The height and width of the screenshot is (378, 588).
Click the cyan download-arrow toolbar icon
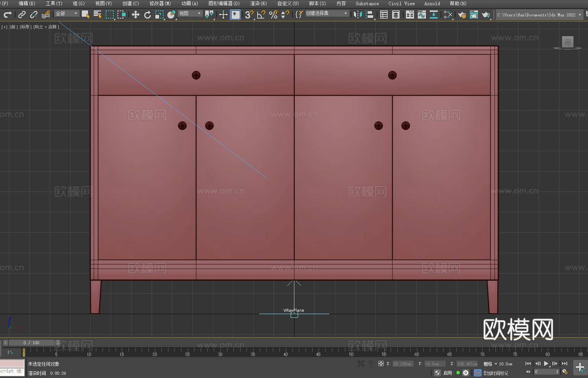point(434,14)
